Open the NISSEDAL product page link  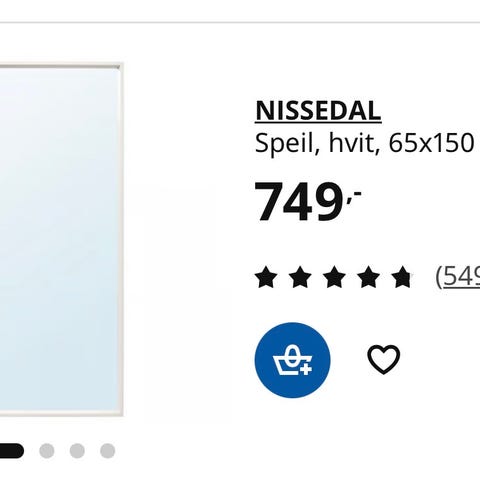pos(318,111)
